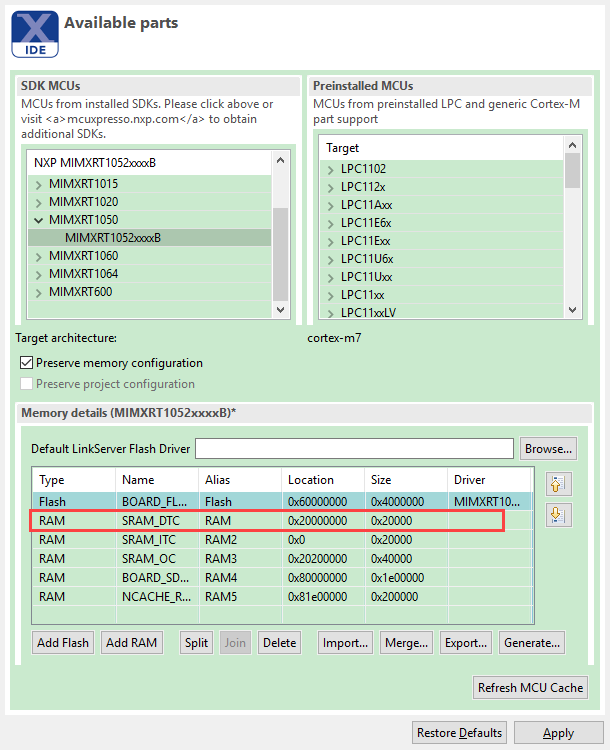Image resolution: width=610 pixels, height=750 pixels.
Task: Expand the LPC1102 target node
Action: point(331,169)
